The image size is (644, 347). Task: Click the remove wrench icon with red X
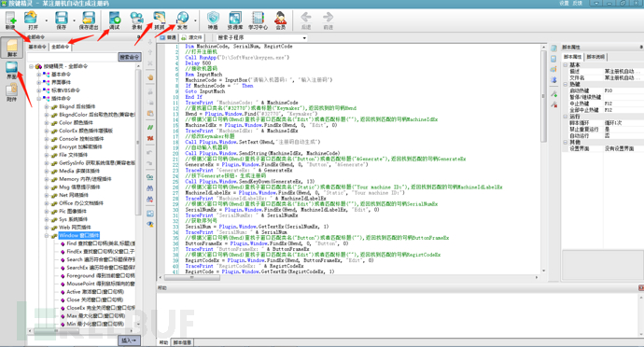tap(553, 104)
